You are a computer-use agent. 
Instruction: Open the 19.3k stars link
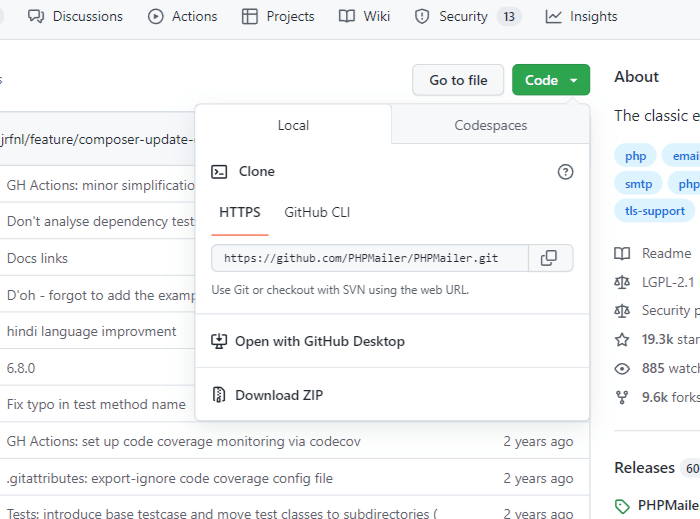point(671,340)
